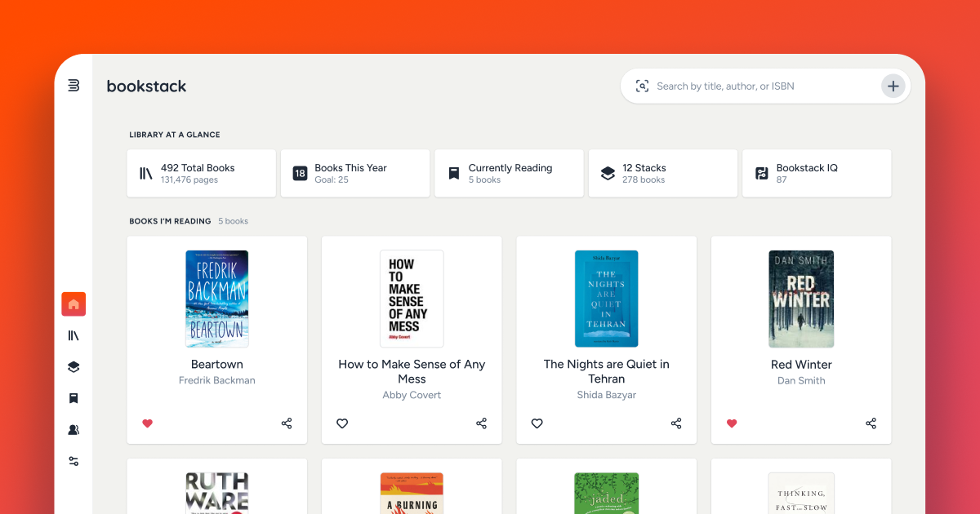The height and width of the screenshot is (514, 980).
Task: Click the bookmark icon on Currently Reading
Action: pyautogui.click(x=454, y=173)
